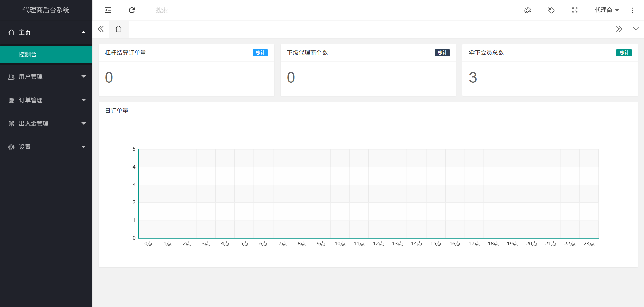Screen dimensions: 644x307
Task: Open tab operations dropdown chevron
Action: click(x=636, y=29)
